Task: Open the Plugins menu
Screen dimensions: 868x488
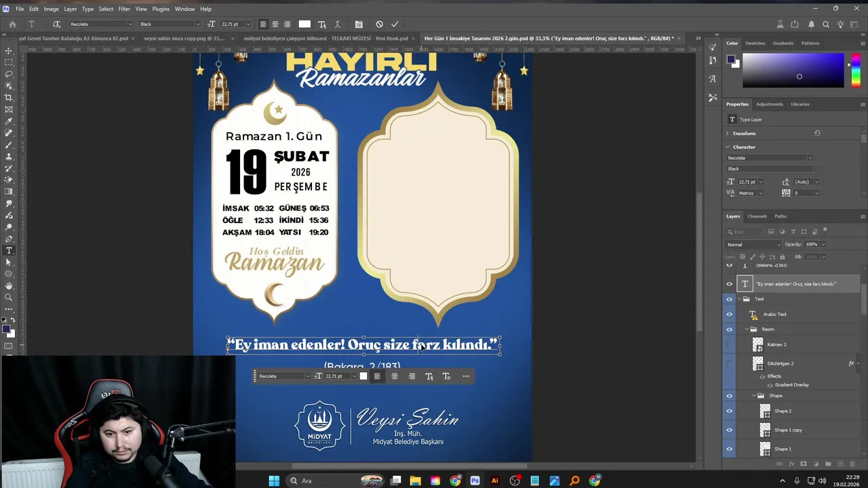Action: click(161, 9)
